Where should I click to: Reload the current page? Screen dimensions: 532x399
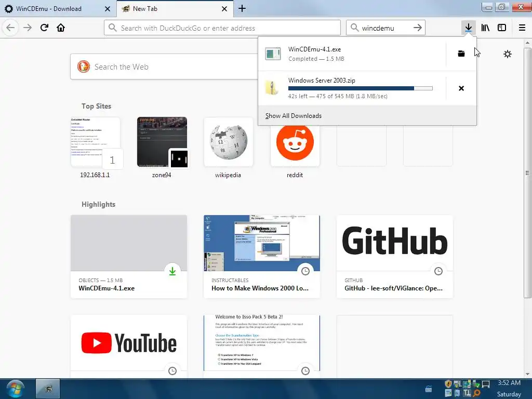[44, 28]
